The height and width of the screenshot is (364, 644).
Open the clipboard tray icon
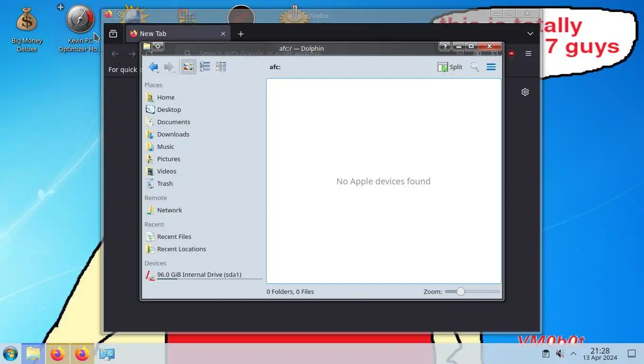tap(546, 354)
